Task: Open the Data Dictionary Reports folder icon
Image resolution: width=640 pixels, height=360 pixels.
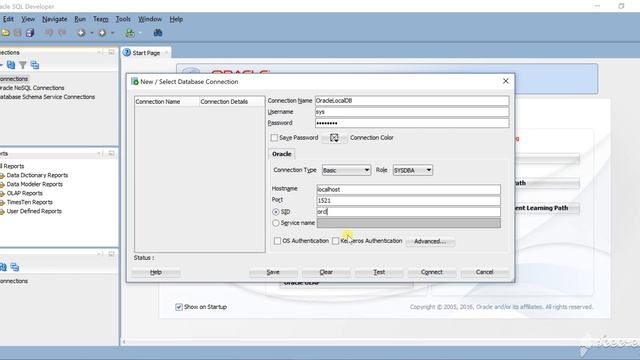Action: tap(2, 176)
